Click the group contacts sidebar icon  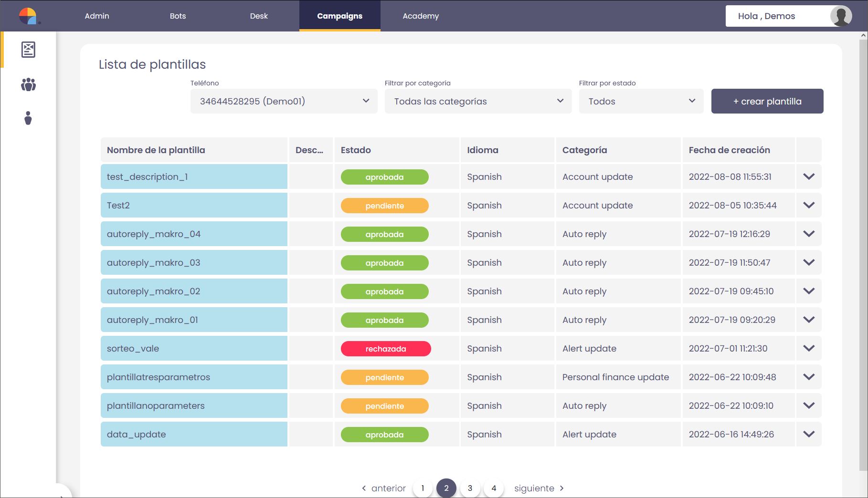(28, 85)
